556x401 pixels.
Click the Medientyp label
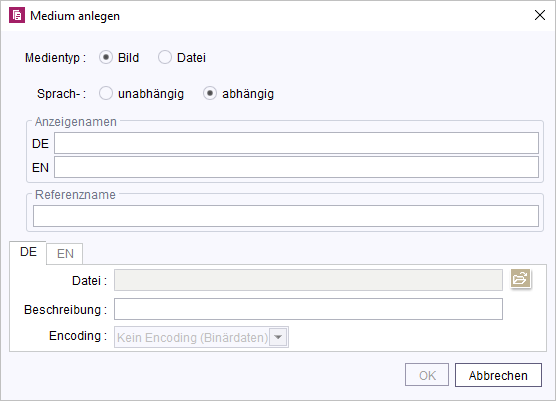coord(55,58)
